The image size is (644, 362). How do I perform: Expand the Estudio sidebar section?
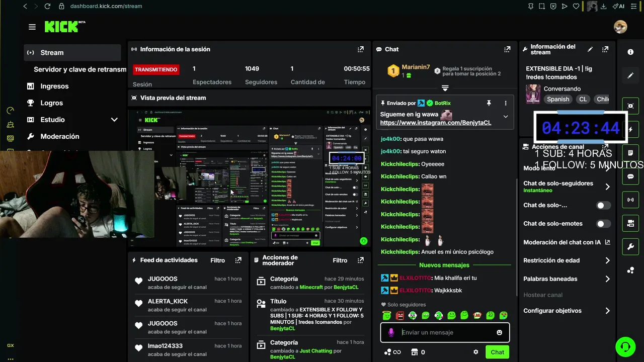tap(114, 120)
